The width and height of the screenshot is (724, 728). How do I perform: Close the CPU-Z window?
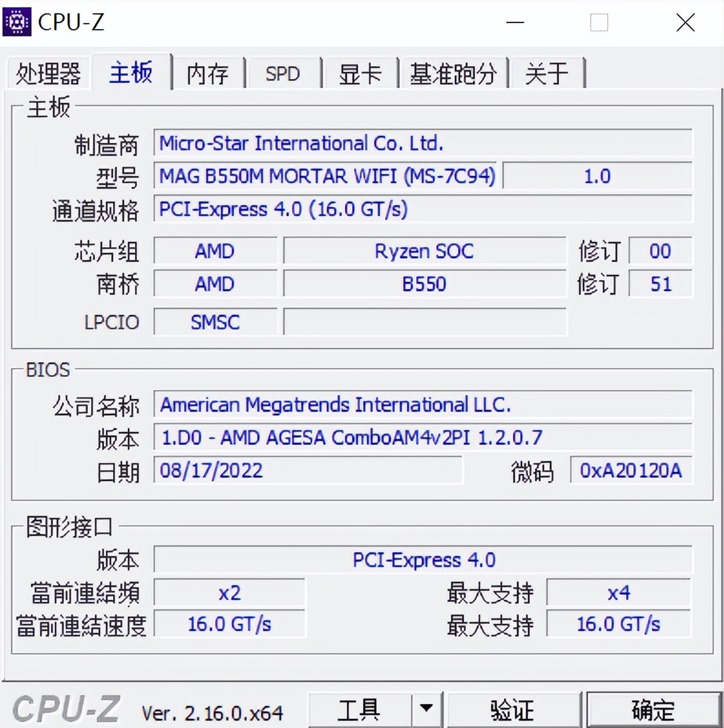click(685, 23)
